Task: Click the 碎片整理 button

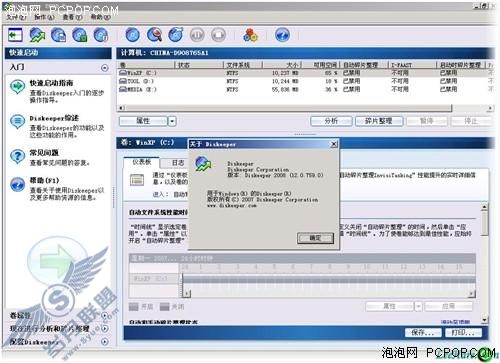Action: 379,121
